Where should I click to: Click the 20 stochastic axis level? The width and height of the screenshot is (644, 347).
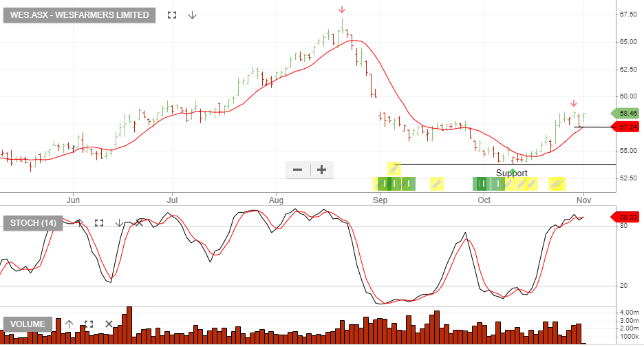[x=623, y=286]
